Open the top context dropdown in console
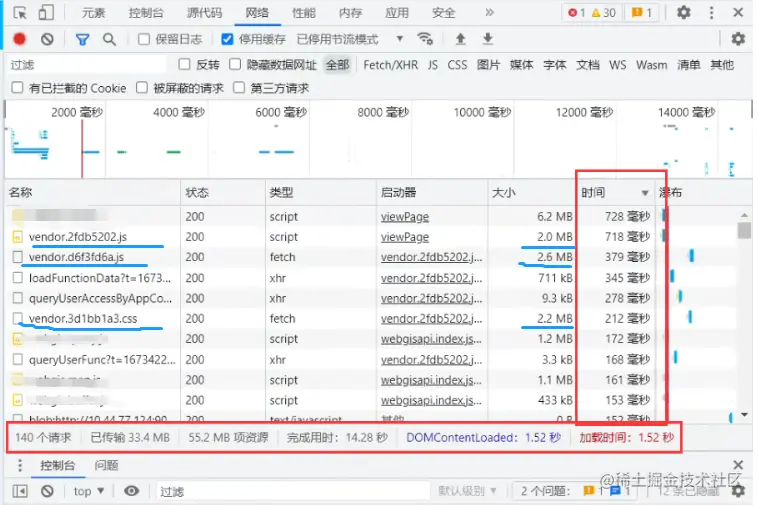This screenshot has height=505, width=758. 89,491
